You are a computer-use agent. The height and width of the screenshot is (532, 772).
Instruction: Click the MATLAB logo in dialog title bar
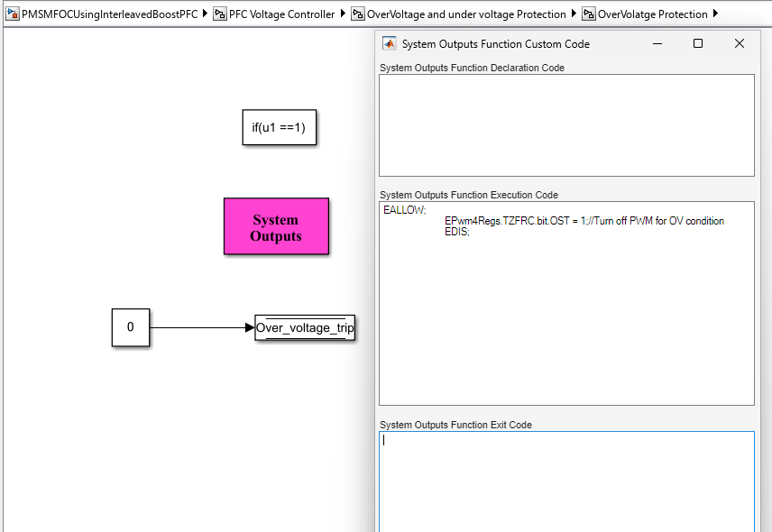click(x=390, y=43)
